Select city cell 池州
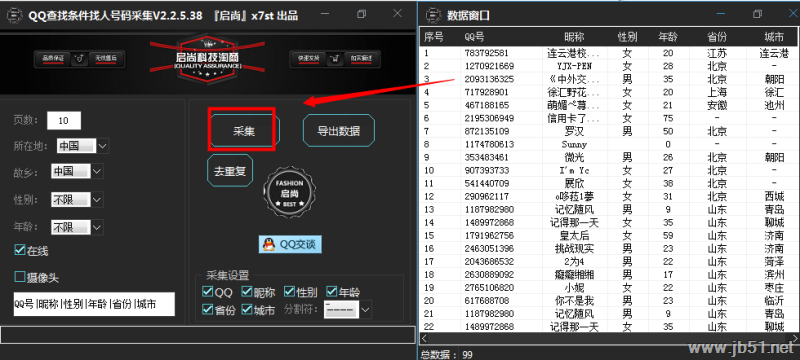This screenshot has height=360, width=800. pyautogui.click(x=773, y=106)
